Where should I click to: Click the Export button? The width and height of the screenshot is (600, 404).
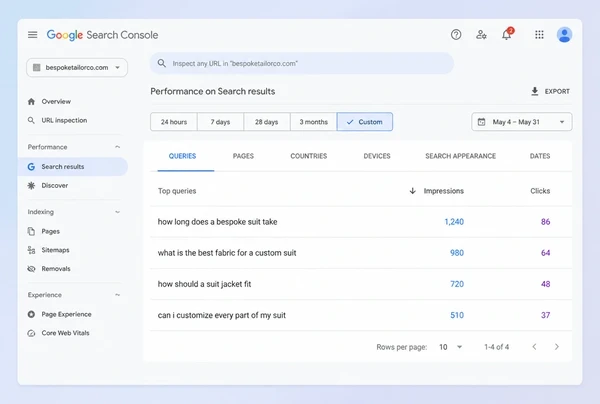(551, 91)
